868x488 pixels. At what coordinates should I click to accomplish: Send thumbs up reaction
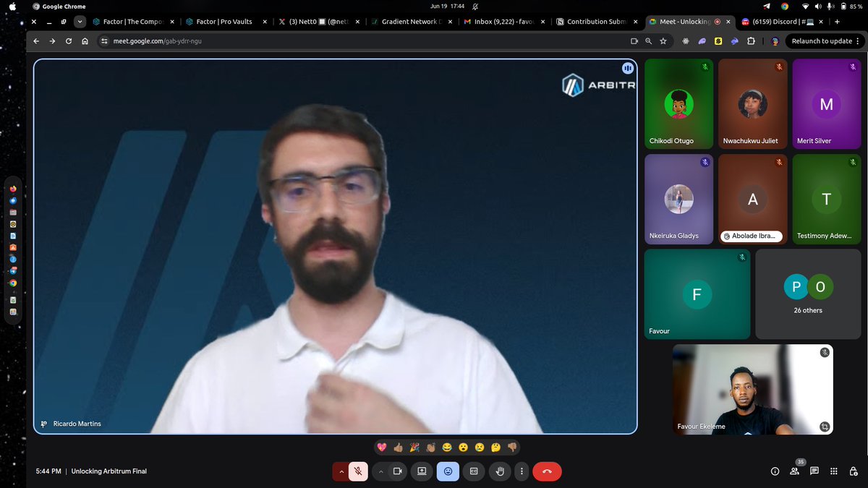coord(398,448)
